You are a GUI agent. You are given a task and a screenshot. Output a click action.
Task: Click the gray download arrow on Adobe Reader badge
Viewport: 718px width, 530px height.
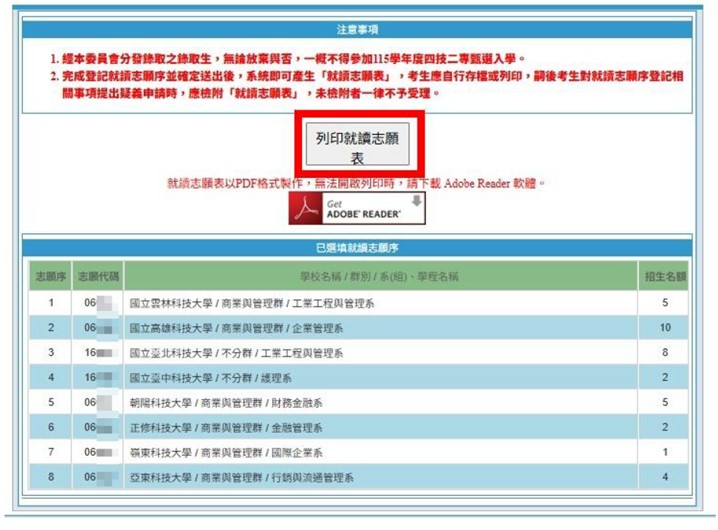pyautogui.click(x=414, y=202)
